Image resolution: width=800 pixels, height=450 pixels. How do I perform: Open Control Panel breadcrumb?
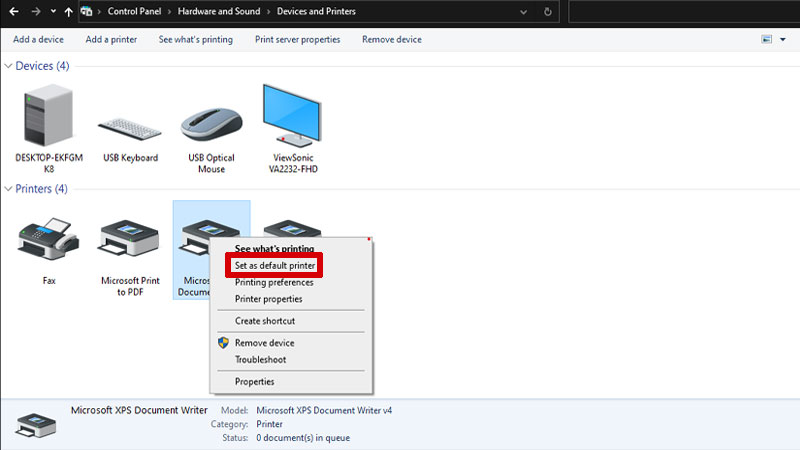click(x=134, y=11)
